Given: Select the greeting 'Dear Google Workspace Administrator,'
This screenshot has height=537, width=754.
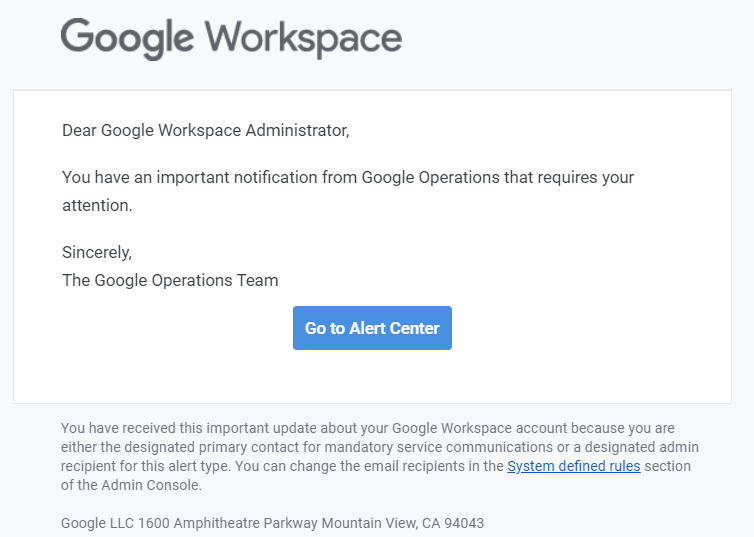Looking at the screenshot, I should 206,130.
